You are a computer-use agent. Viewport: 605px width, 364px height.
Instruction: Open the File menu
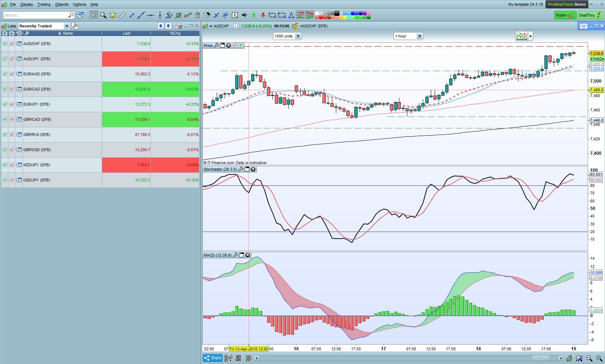tap(13, 4)
